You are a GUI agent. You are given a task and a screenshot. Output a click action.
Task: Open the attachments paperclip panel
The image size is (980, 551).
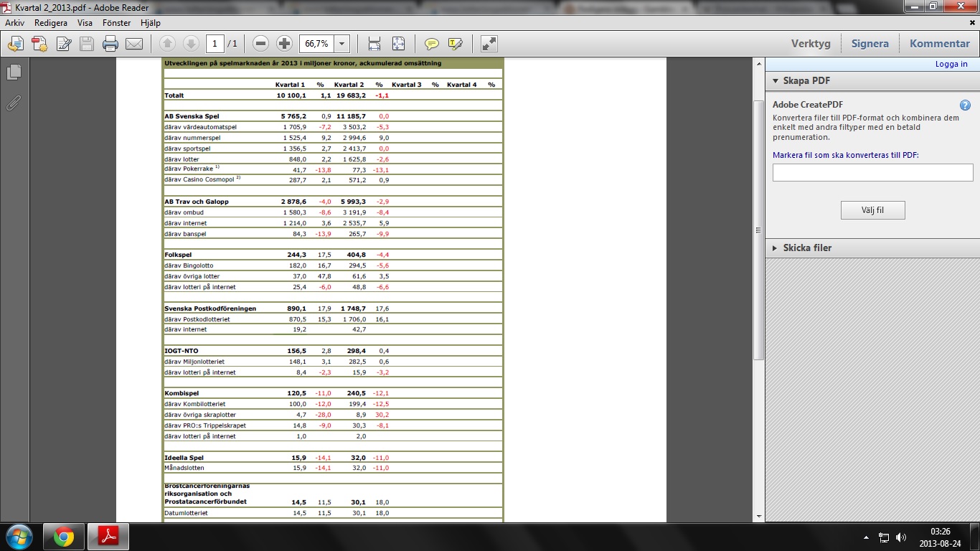pos(14,103)
